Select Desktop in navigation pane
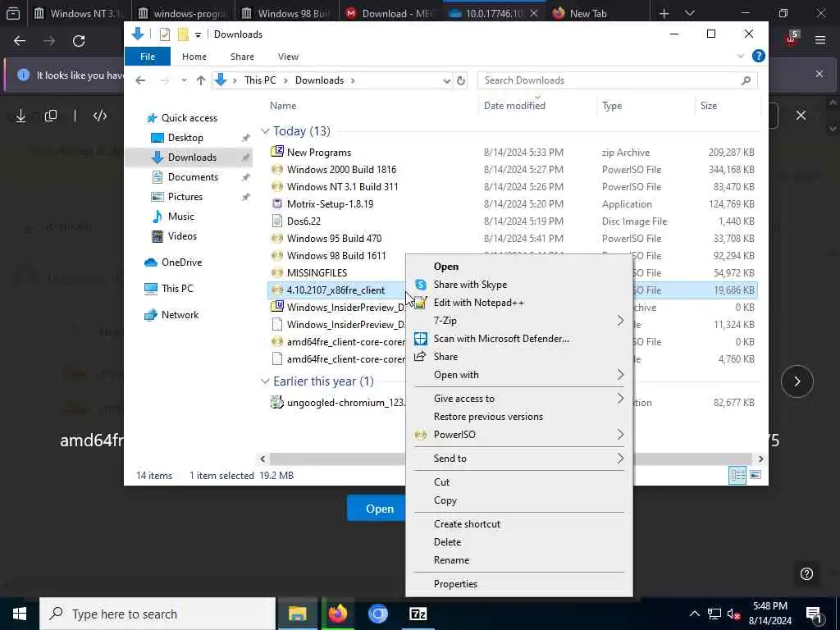 (185, 138)
